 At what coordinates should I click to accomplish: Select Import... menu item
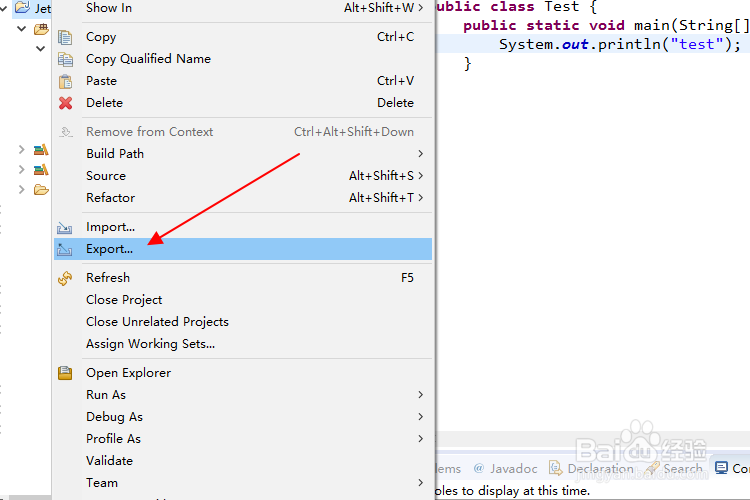click(x=243, y=227)
